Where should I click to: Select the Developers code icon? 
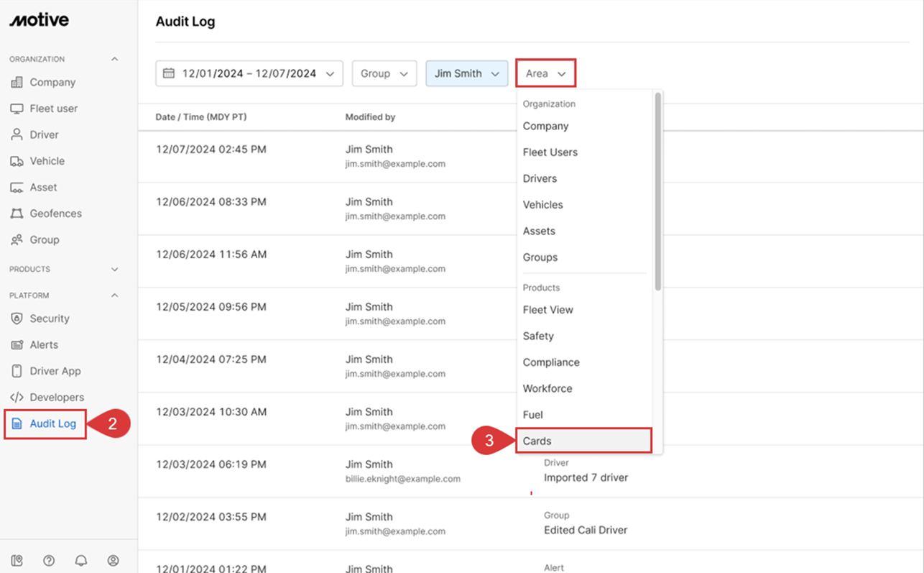coord(17,398)
